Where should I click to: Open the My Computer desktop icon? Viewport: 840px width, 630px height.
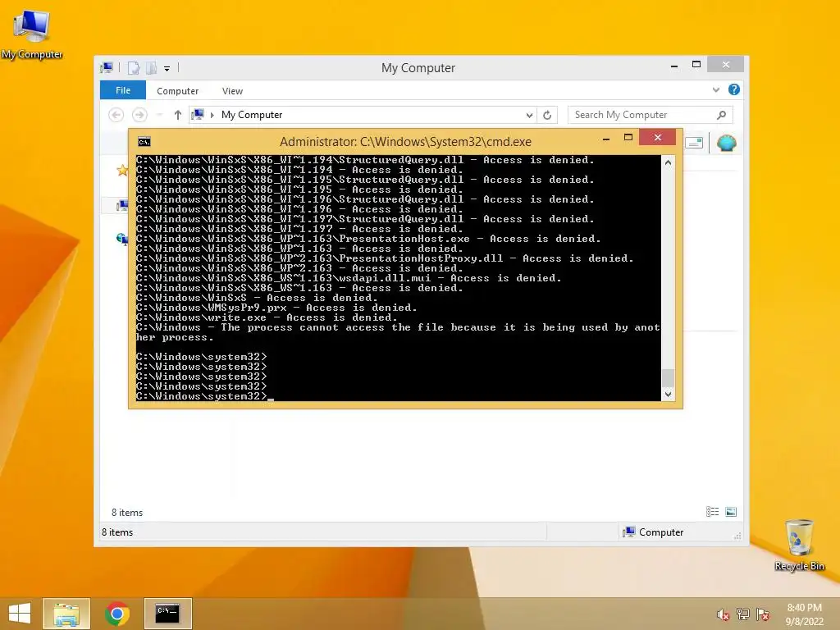point(32,33)
